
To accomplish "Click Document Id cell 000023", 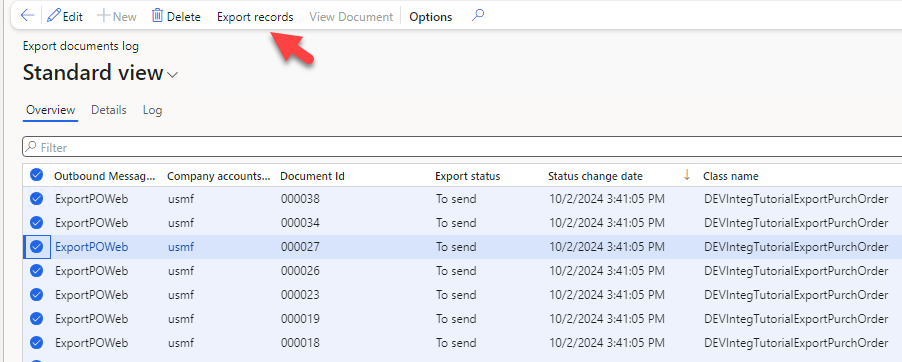I will click(300, 295).
